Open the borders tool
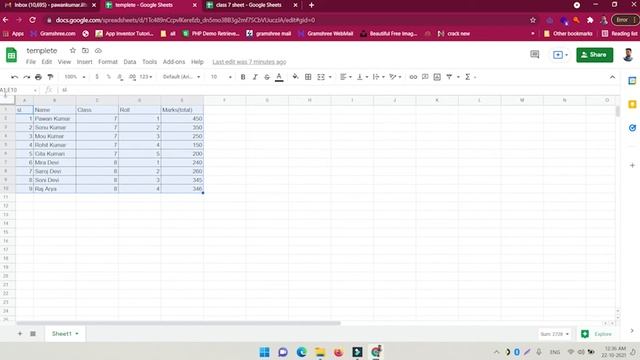640x360 pixels. coord(308,77)
